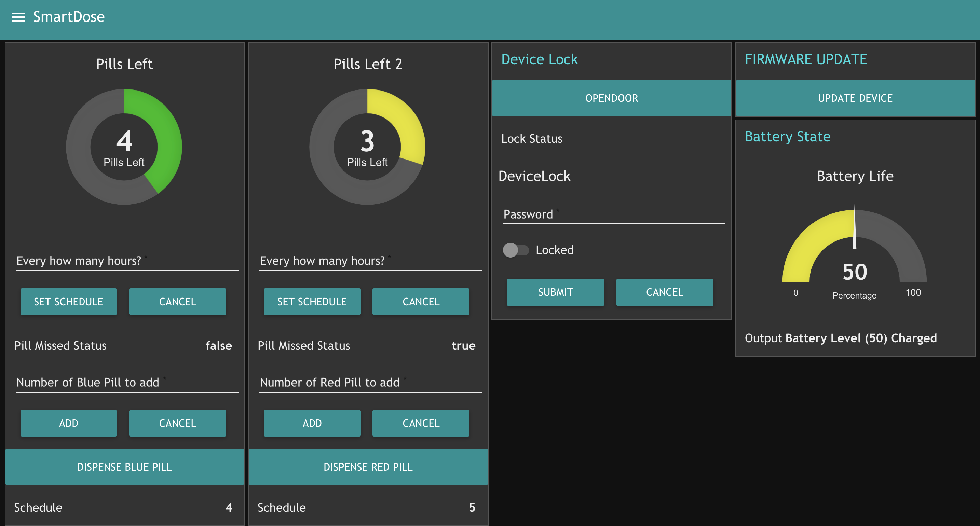Click the Password input field

(x=613, y=215)
